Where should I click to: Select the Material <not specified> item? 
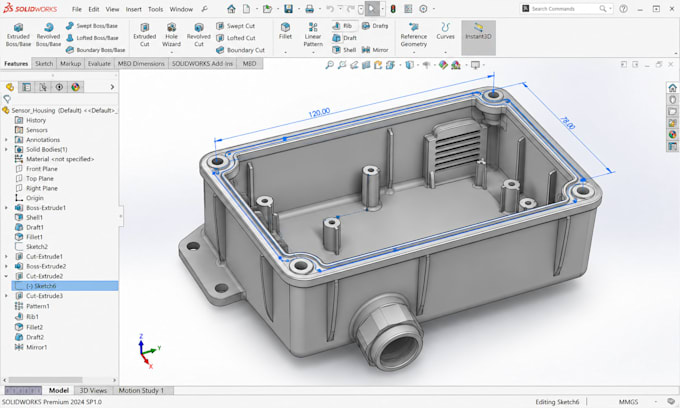60,159
